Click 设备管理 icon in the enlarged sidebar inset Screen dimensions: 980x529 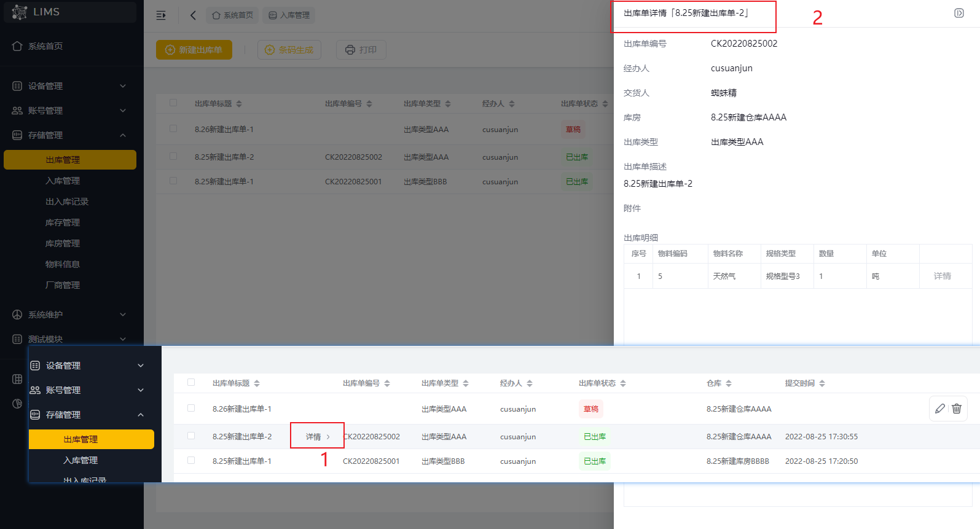pos(35,366)
